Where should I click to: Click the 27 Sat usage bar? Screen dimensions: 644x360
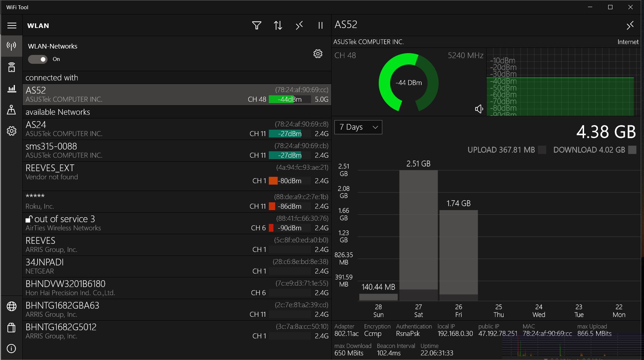coord(418,236)
